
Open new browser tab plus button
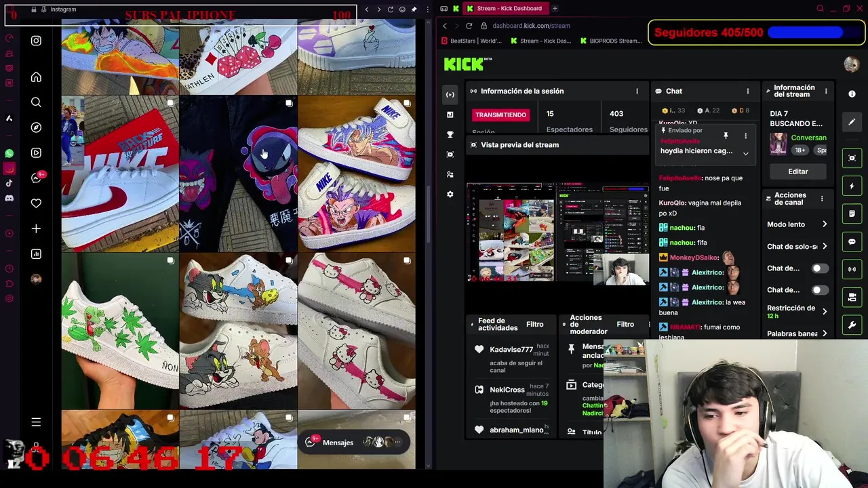tap(555, 9)
